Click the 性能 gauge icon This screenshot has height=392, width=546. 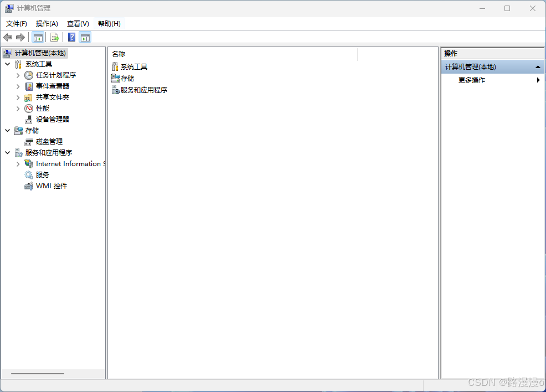click(29, 109)
